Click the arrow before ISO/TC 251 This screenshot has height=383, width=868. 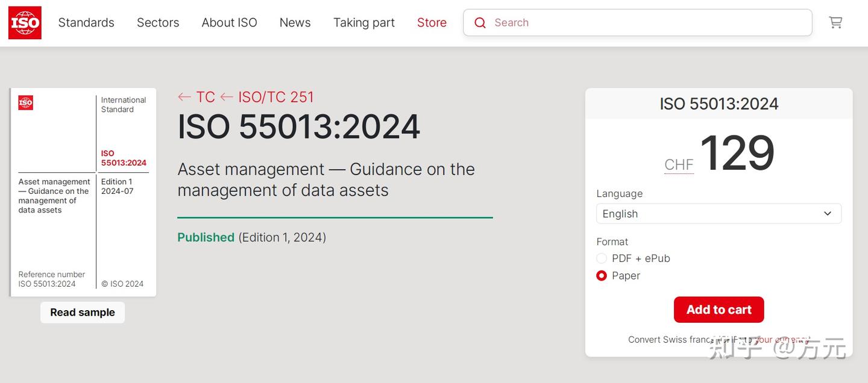point(225,97)
